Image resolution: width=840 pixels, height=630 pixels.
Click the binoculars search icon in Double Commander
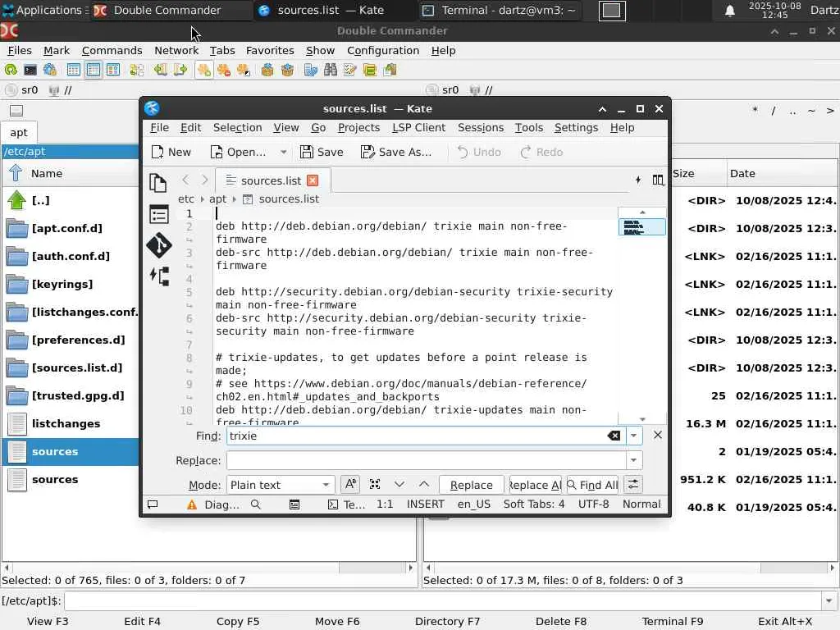tap(331, 70)
